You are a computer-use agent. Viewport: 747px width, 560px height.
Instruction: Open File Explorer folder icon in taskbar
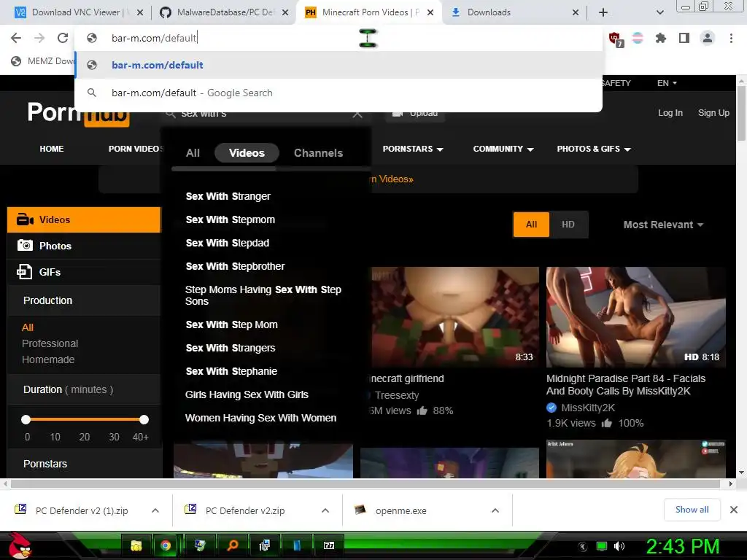click(136, 545)
